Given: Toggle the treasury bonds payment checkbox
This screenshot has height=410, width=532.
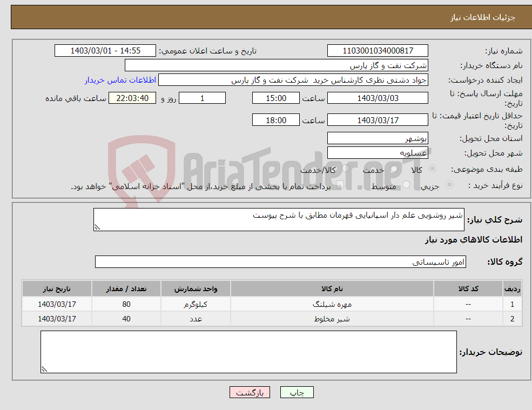Looking at the screenshot, I should [339, 185].
